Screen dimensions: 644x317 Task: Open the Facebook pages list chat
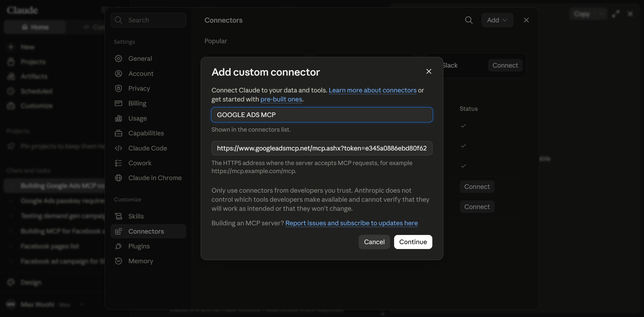tap(50, 246)
